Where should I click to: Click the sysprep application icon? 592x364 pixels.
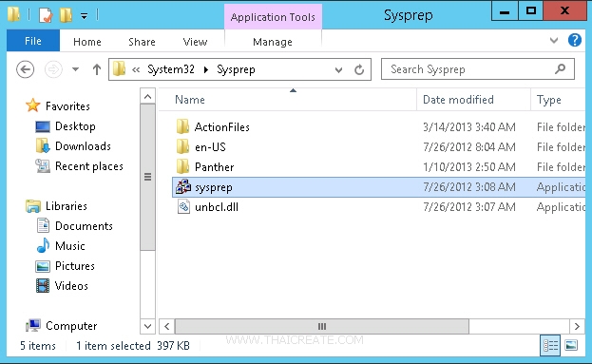click(183, 186)
